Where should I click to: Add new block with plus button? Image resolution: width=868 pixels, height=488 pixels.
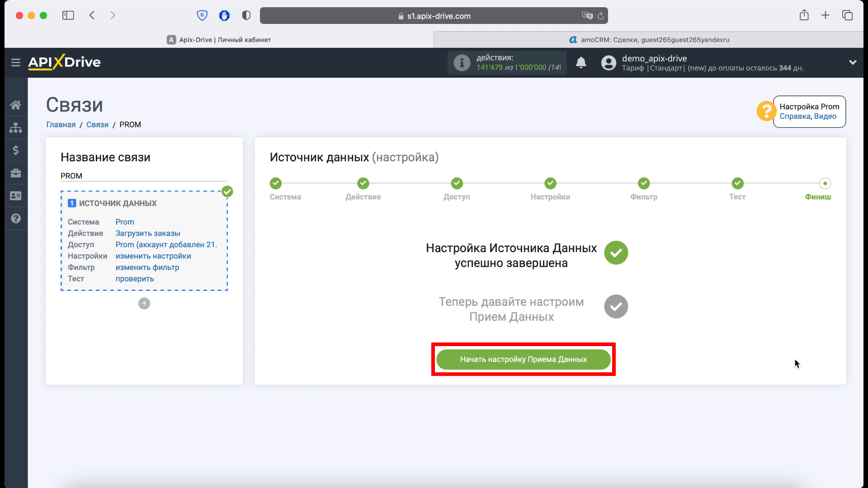(x=144, y=303)
